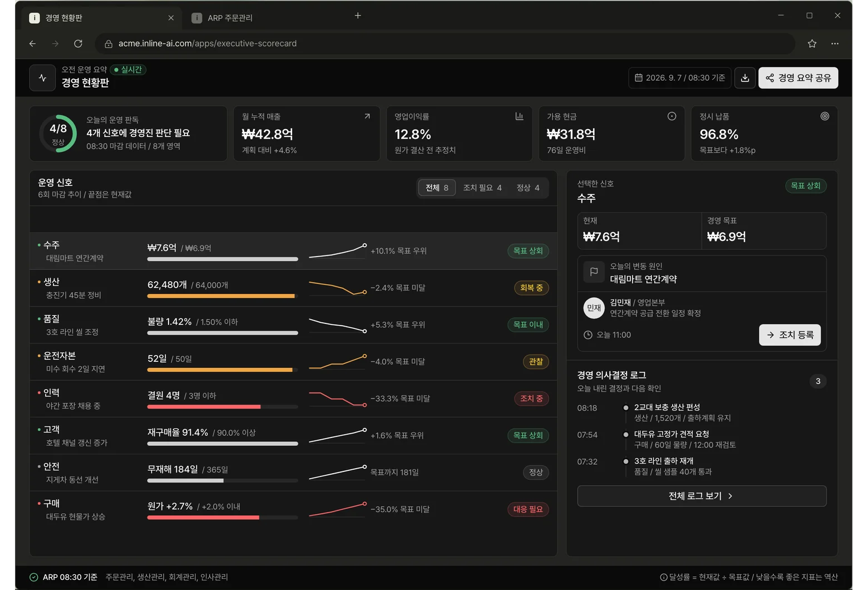Click the 관찰 badge on 운전자본 row

536,362
